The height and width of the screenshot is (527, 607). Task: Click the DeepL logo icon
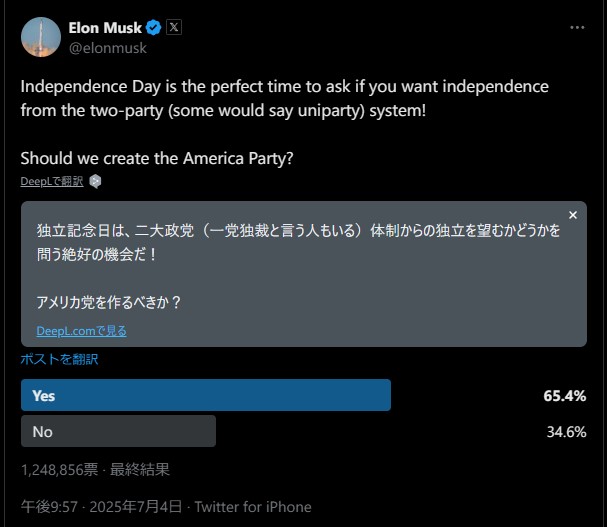click(x=95, y=181)
